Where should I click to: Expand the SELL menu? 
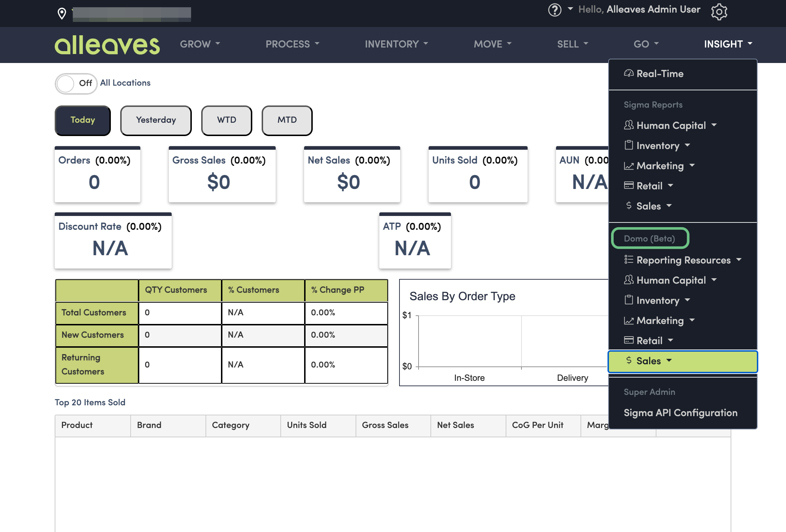point(573,44)
